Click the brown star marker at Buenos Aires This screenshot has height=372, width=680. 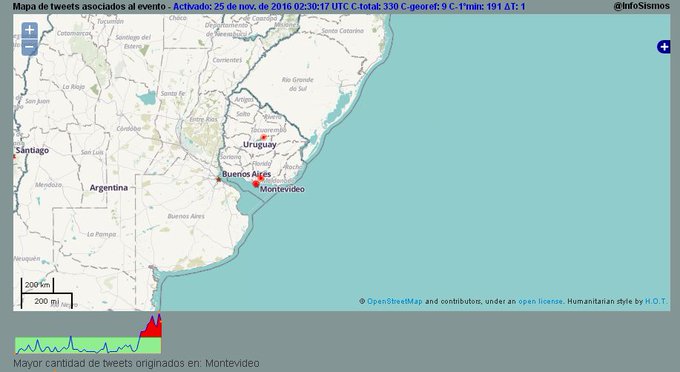pos(219,179)
